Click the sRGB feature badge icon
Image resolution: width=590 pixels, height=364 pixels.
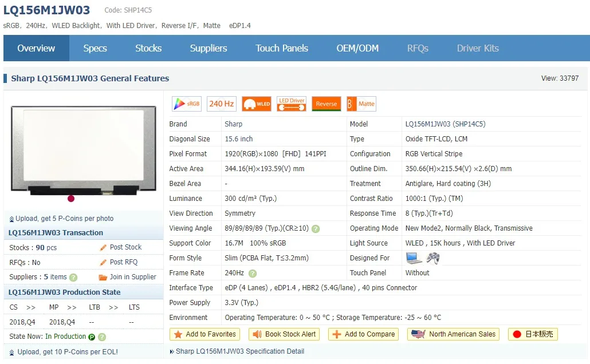pyautogui.click(x=187, y=104)
